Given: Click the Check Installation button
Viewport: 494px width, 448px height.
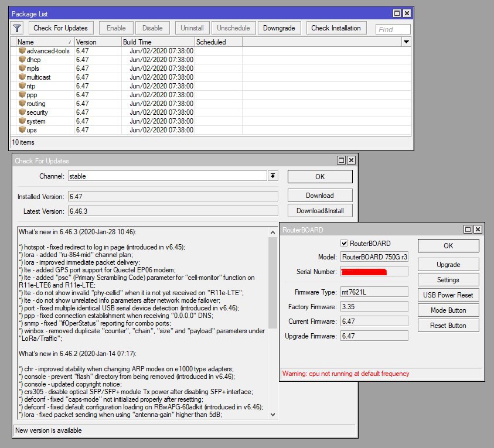Looking at the screenshot, I should (x=336, y=28).
